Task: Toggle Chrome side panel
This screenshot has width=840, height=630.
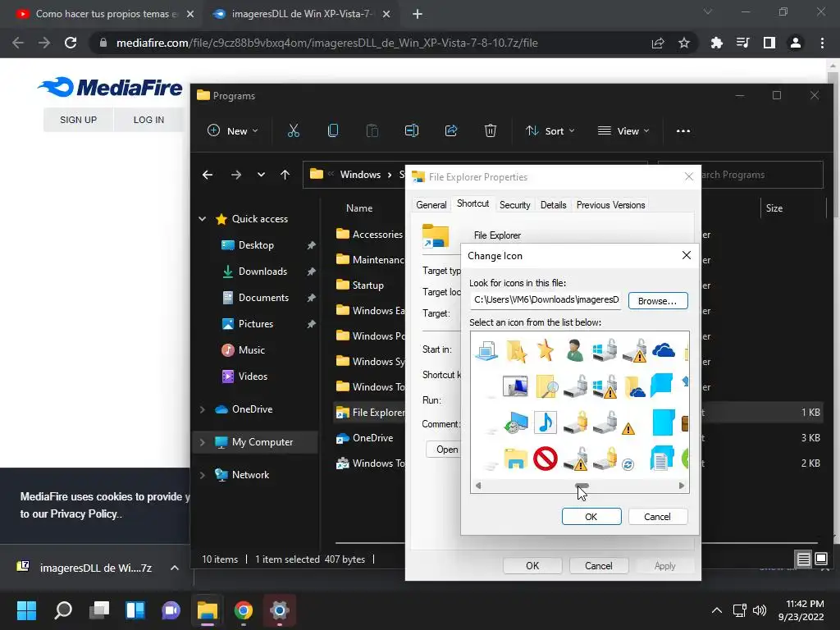Action: 769,43
